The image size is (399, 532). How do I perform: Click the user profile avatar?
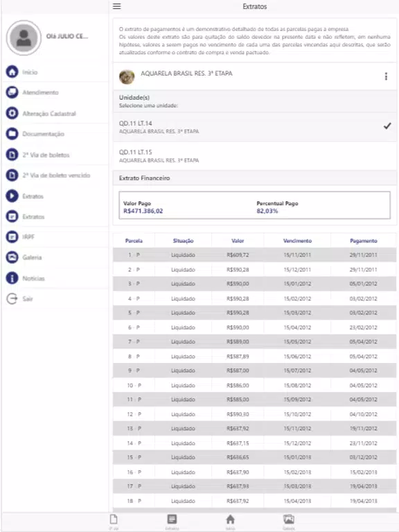pos(24,37)
